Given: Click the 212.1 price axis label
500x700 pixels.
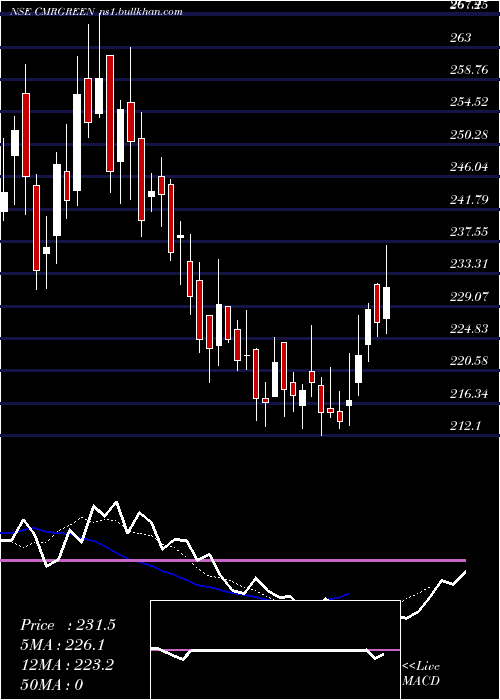Looking at the screenshot, I should click(x=465, y=426).
